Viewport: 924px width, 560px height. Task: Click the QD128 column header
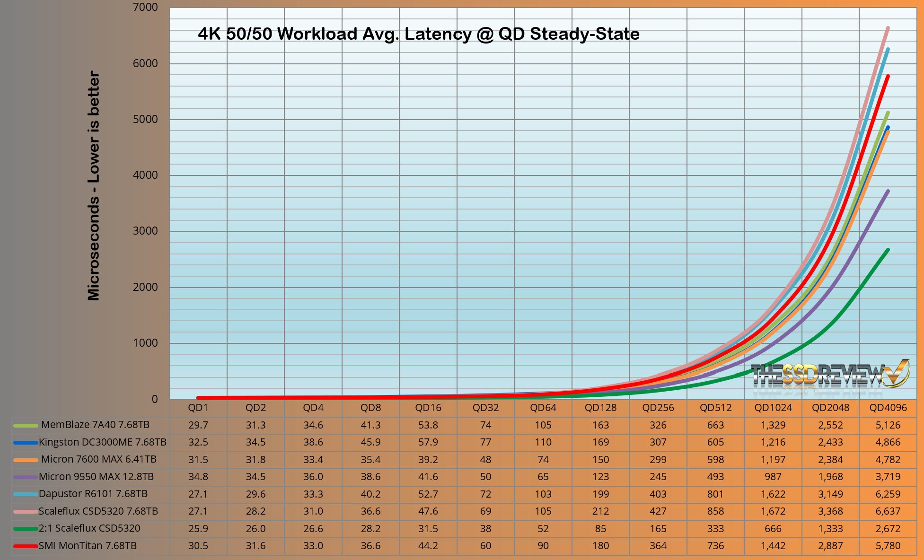click(600, 408)
